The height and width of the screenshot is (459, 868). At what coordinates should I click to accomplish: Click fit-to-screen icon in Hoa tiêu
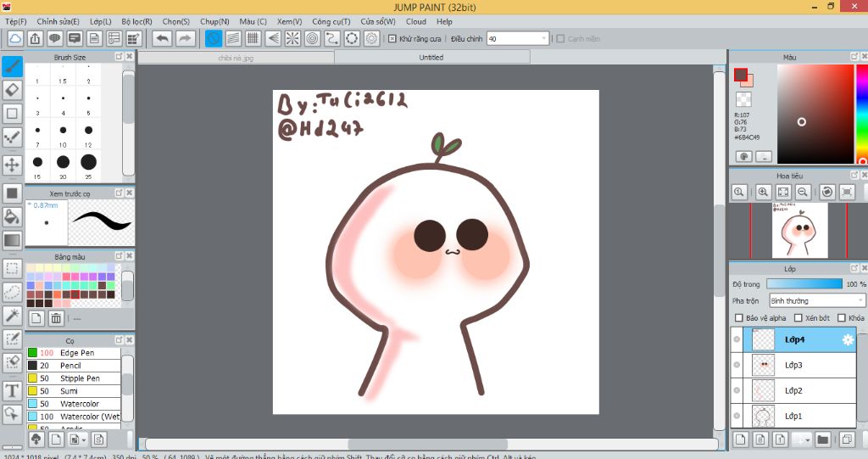(782, 192)
